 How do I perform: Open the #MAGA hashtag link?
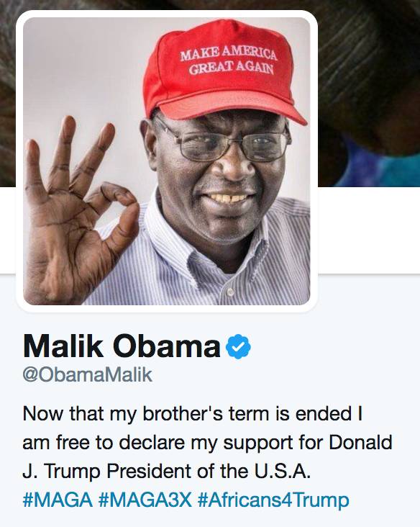[58, 500]
